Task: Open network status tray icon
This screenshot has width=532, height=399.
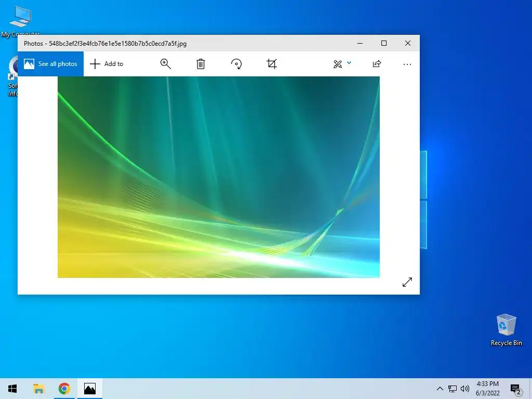Action: tap(453, 389)
